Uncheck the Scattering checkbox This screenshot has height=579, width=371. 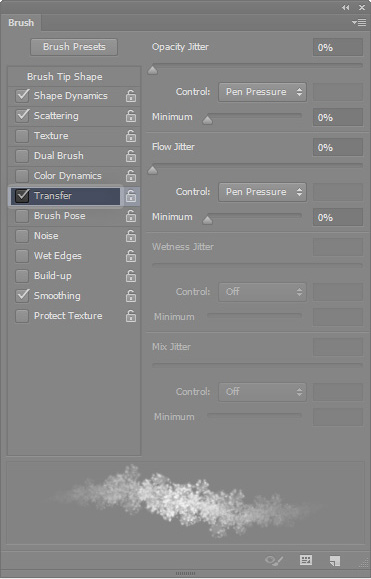coord(22,116)
